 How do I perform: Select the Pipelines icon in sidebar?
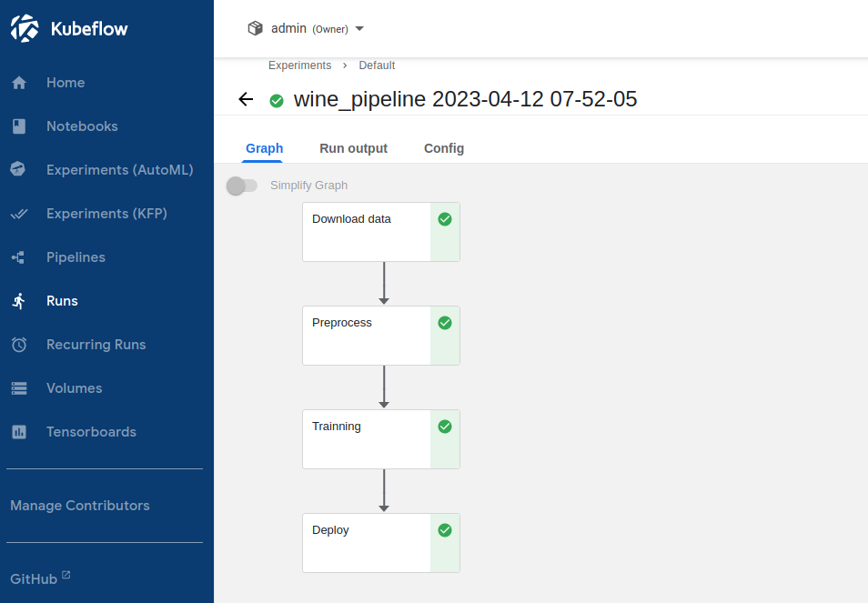19,256
